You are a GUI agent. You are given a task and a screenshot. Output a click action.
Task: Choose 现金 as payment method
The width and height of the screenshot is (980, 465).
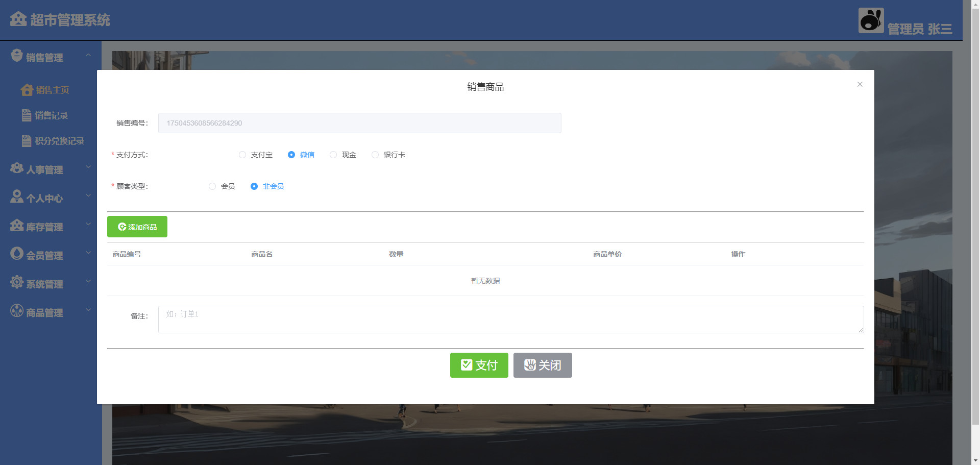[x=333, y=155]
